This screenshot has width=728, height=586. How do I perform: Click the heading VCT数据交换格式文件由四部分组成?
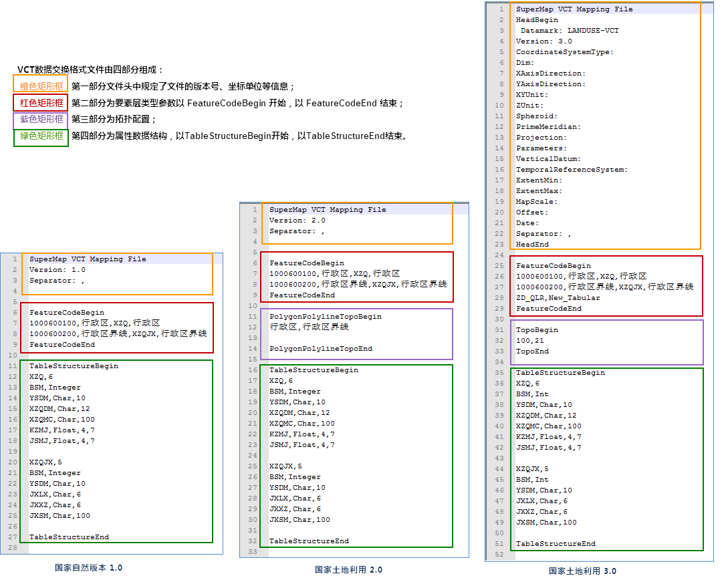[x=90, y=69]
